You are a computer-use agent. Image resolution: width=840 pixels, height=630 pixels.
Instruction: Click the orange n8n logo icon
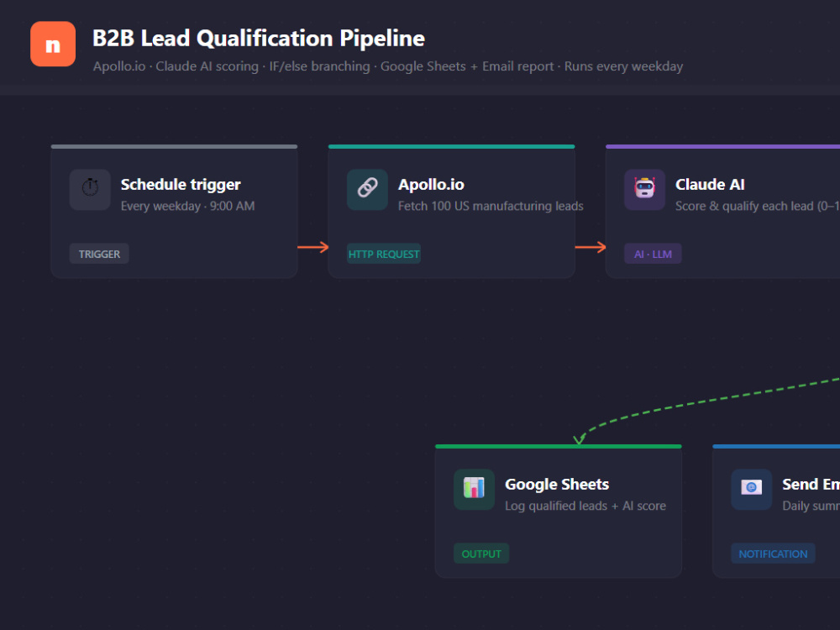(53, 44)
